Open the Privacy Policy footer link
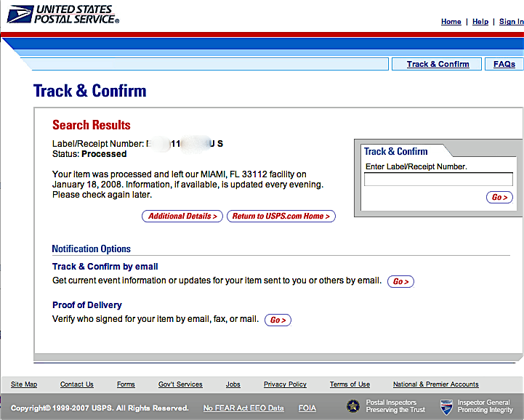 [285, 384]
